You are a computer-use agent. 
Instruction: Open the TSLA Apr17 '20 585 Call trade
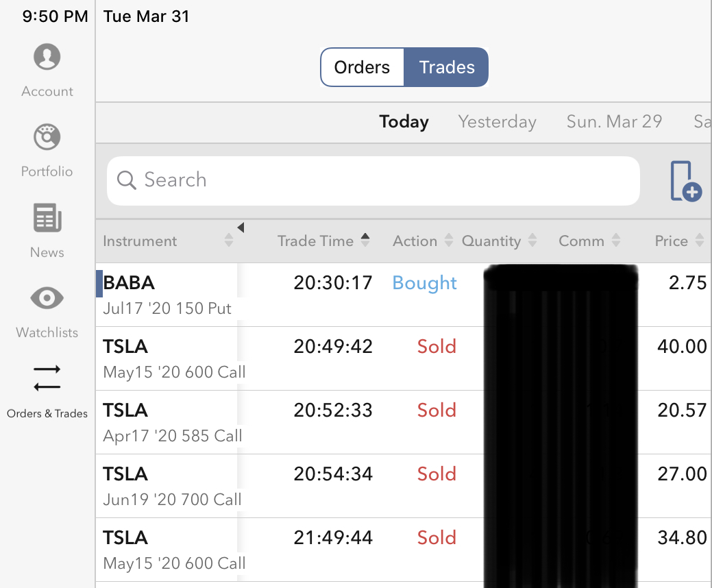(x=173, y=422)
